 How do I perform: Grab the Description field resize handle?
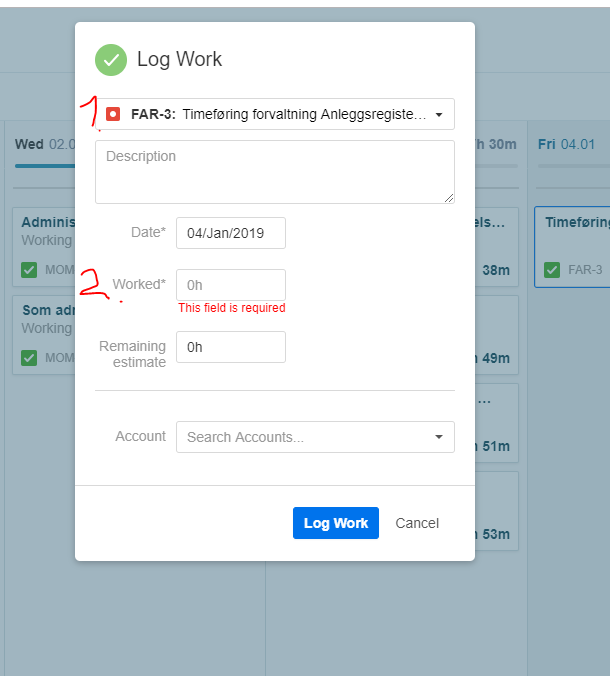(x=449, y=198)
